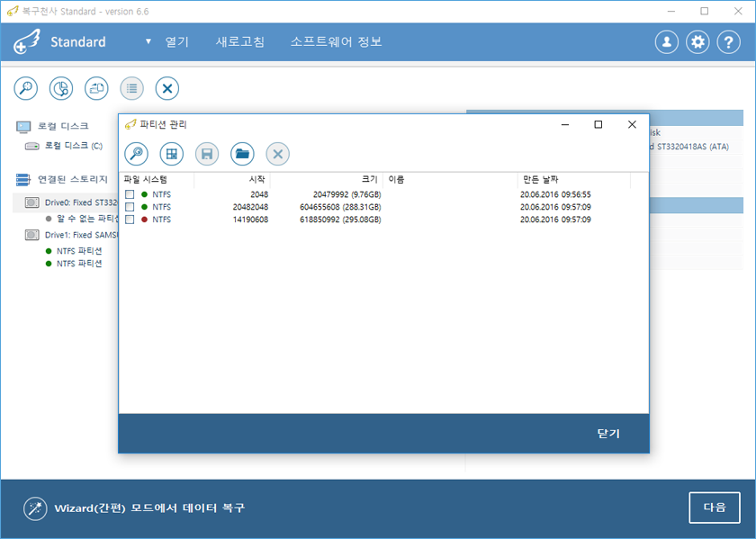Viewport: 756px width, 539px height.
Task: Click the magnifier scan icon in partition dialog
Action: coord(136,154)
